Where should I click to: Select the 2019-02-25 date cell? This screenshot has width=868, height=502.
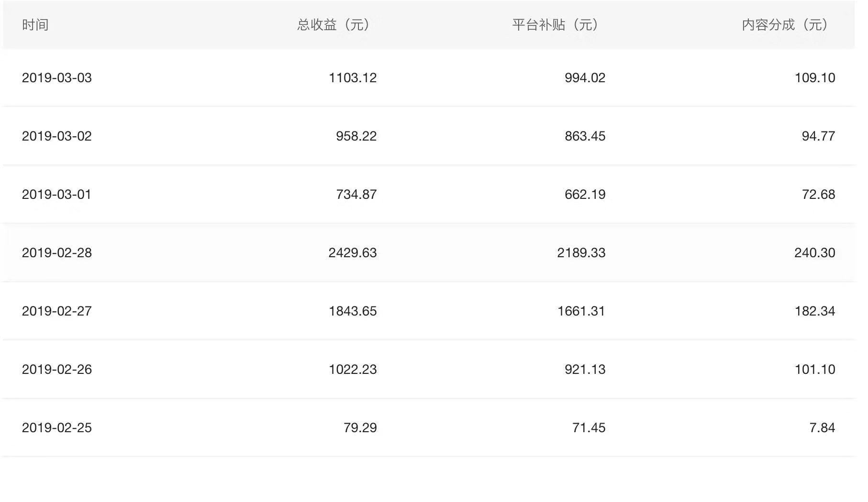(56, 428)
